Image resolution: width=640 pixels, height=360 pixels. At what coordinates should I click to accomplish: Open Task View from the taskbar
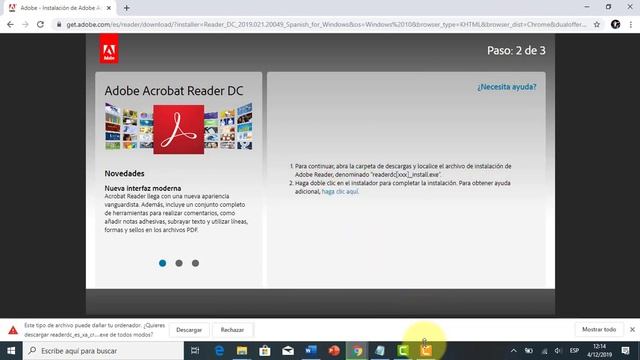[195, 351]
